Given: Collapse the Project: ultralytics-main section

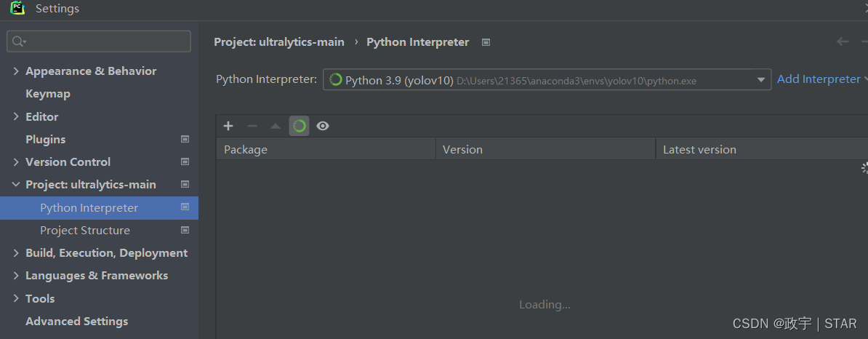Looking at the screenshot, I should [x=15, y=185].
